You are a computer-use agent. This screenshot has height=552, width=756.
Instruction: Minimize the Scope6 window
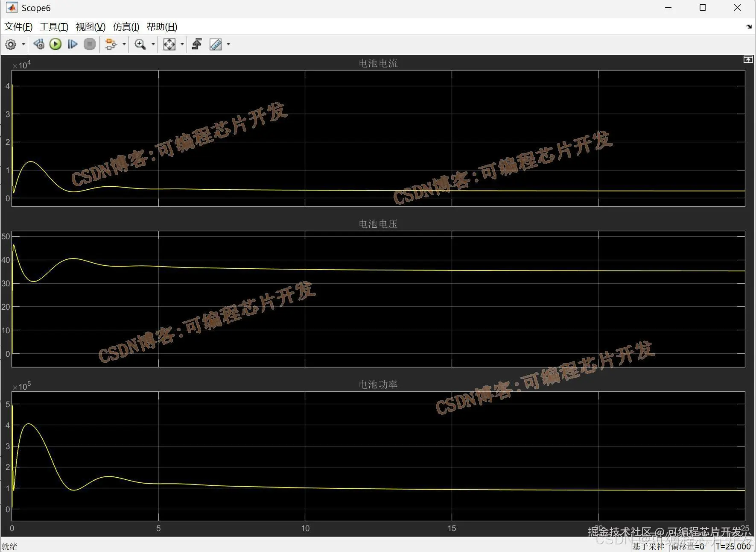click(668, 8)
